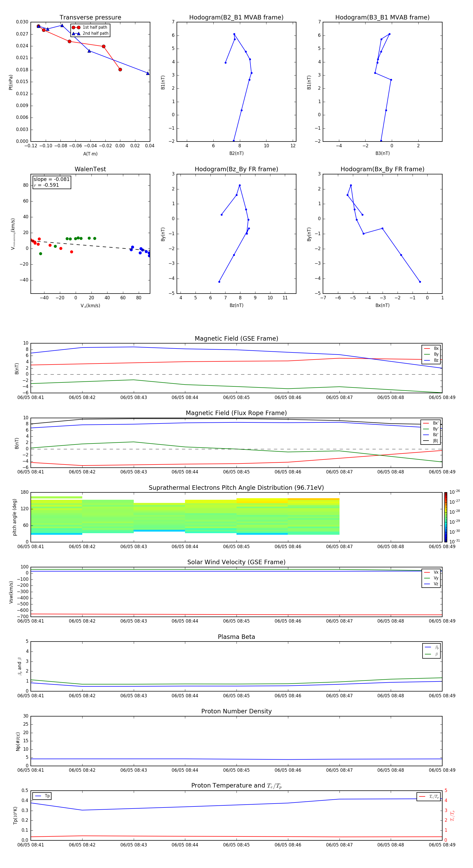The height and width of the screenshot is (868, 473).
Task: Click the top point of B2_B1 hodogram
Action: [234, 34]
